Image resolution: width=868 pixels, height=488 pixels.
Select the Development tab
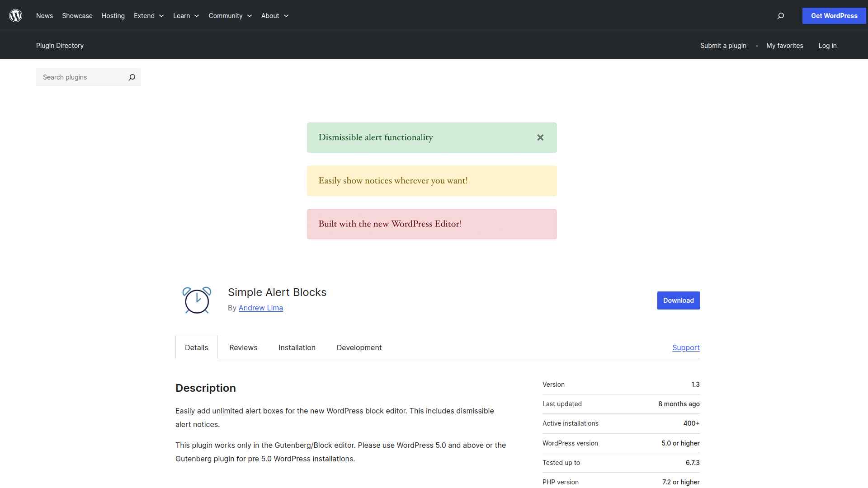(359, 347)
